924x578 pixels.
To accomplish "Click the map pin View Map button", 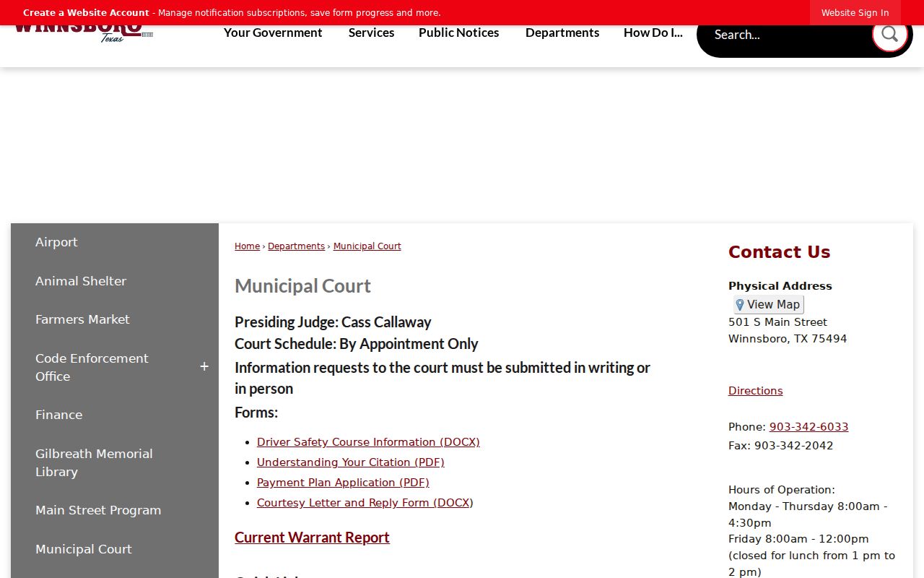I will (768, 305).
